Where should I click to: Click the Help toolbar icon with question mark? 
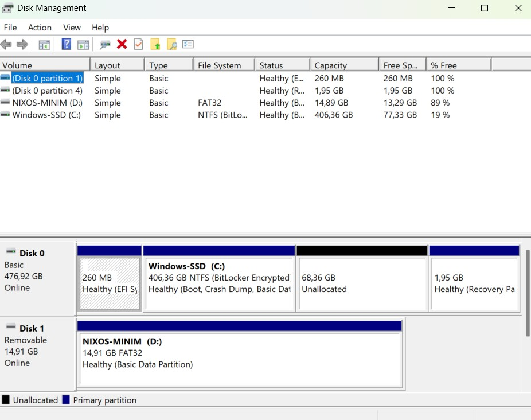tap(67, 44)
